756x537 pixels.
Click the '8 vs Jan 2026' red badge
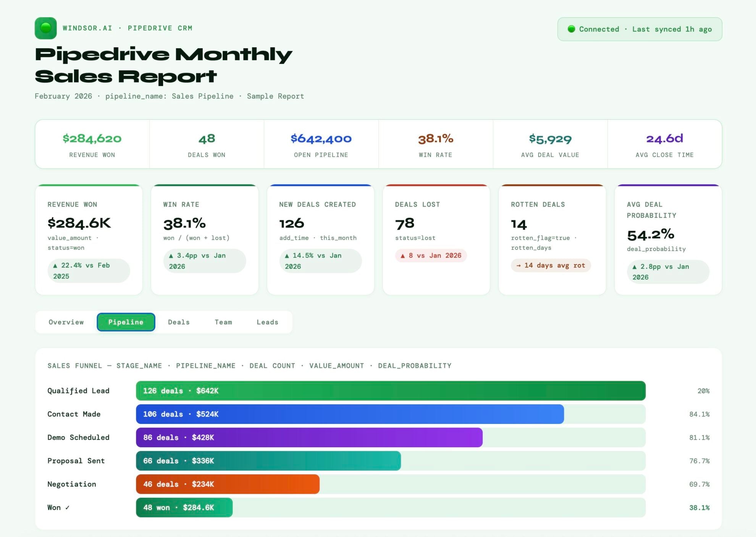click(x=431, y=256)
